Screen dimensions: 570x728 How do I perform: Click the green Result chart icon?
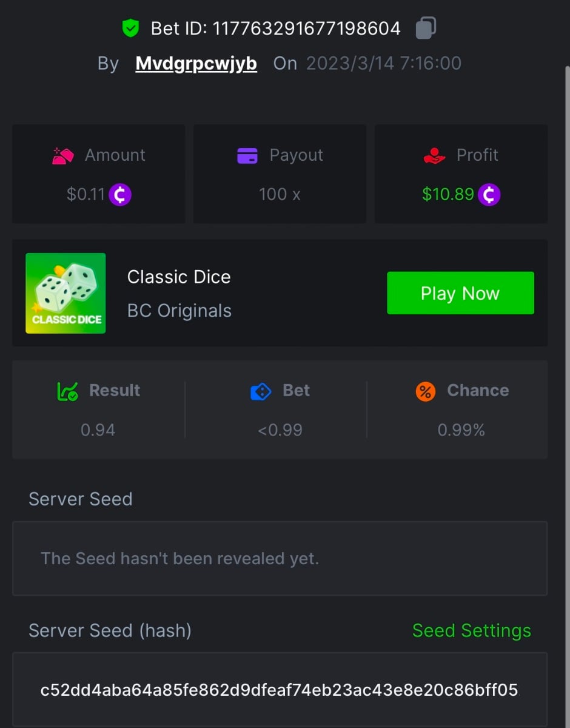(67, 391)
